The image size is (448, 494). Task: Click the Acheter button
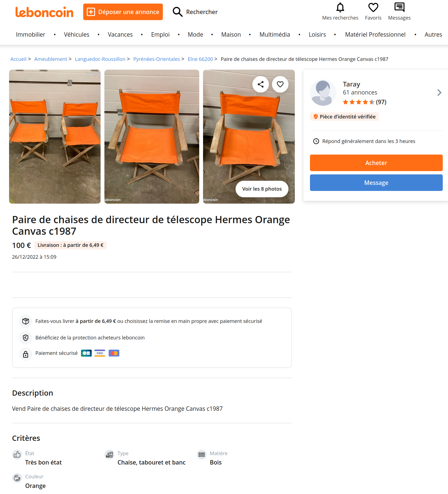pos(376,163)
